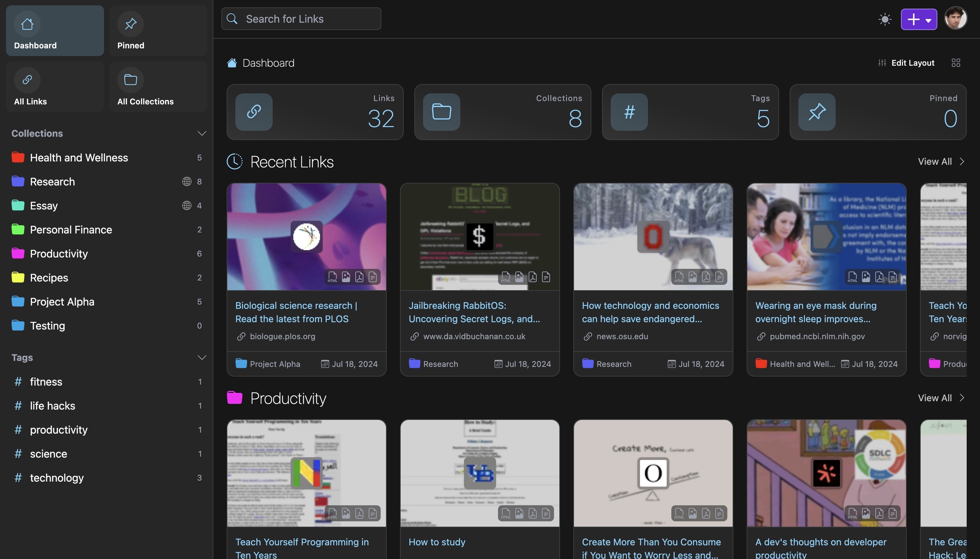
Task: Open HTML archive icon on Jailbreaking RabbitOS card
Action: (506, 277)
